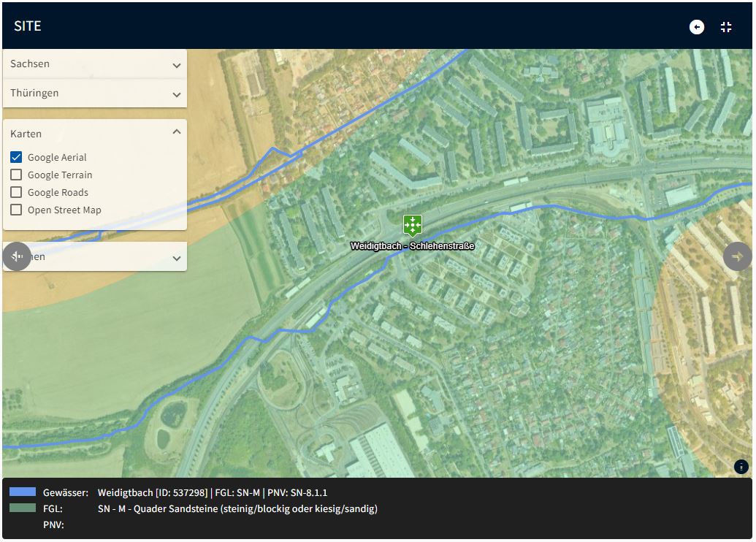Uncheck the Google Aerial checkbox
This screenshot has width=756, height=542.
pos(16,157)
